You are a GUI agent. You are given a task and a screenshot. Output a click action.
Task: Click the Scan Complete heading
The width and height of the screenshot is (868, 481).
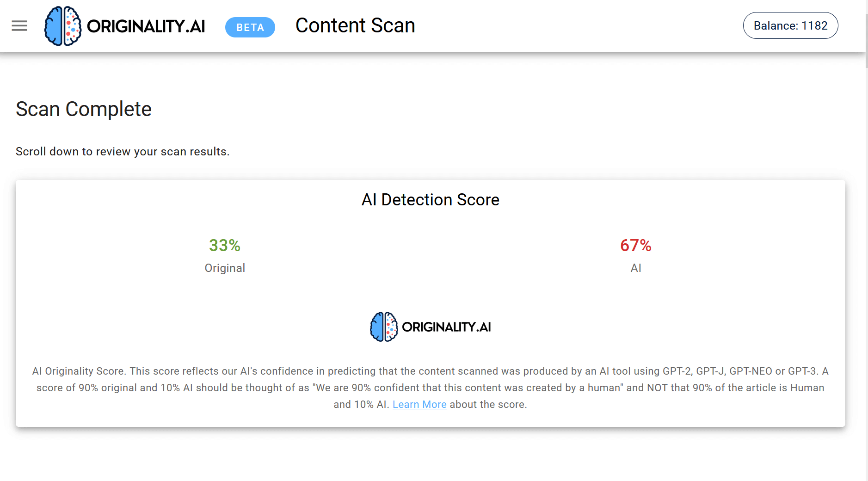(x=84, y=109)
